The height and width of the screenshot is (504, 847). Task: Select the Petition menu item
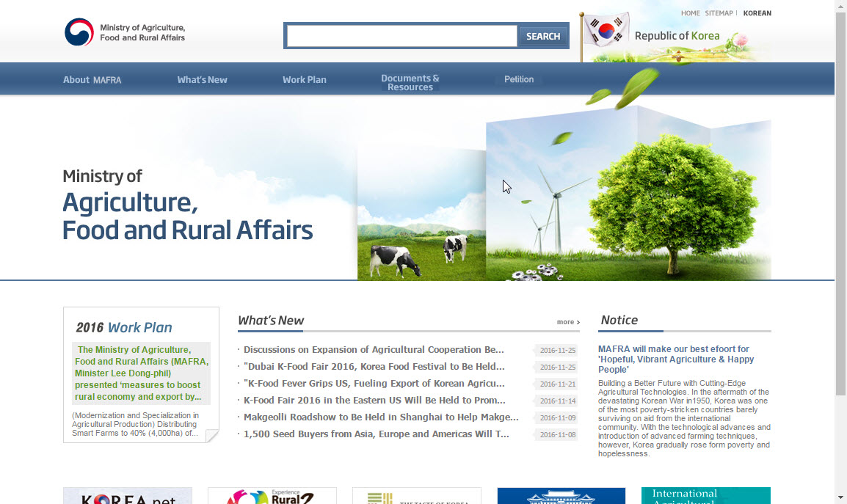pos(519,79)
